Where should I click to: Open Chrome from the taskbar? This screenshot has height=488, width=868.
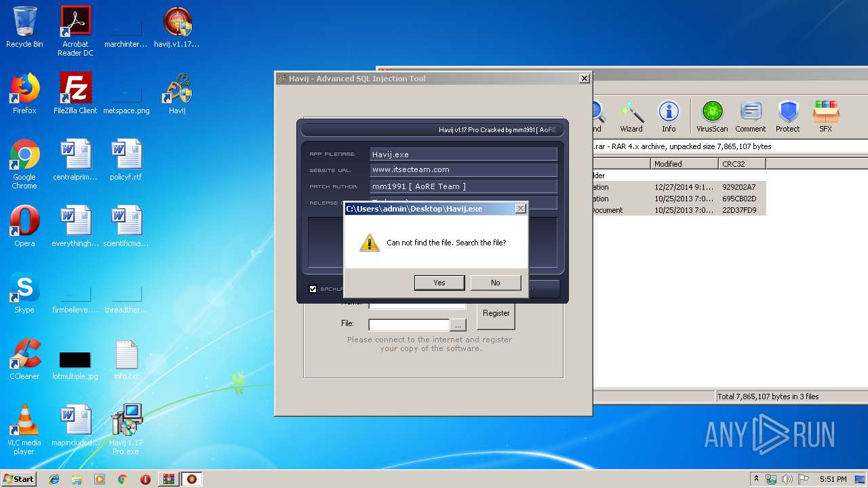pos(122,479)
